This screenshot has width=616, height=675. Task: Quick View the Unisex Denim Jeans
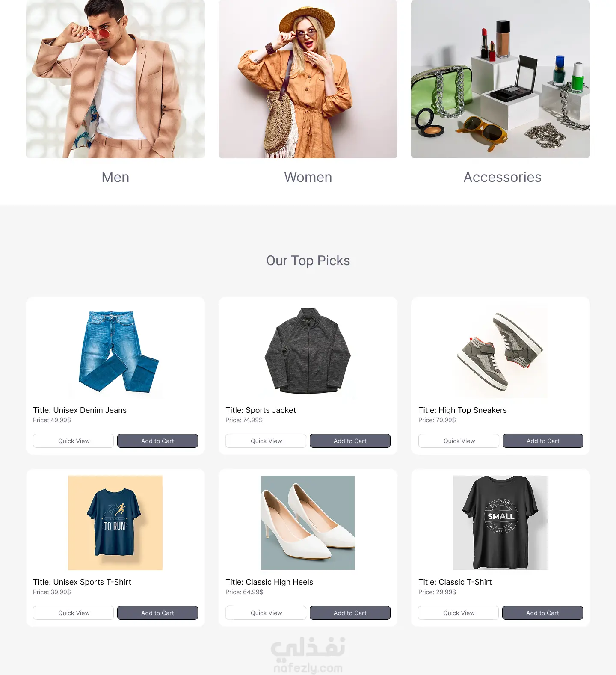click(74, 441)
